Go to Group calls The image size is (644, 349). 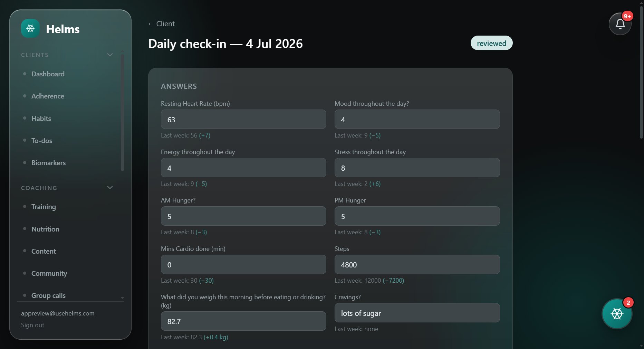click(x=48, y=295)
